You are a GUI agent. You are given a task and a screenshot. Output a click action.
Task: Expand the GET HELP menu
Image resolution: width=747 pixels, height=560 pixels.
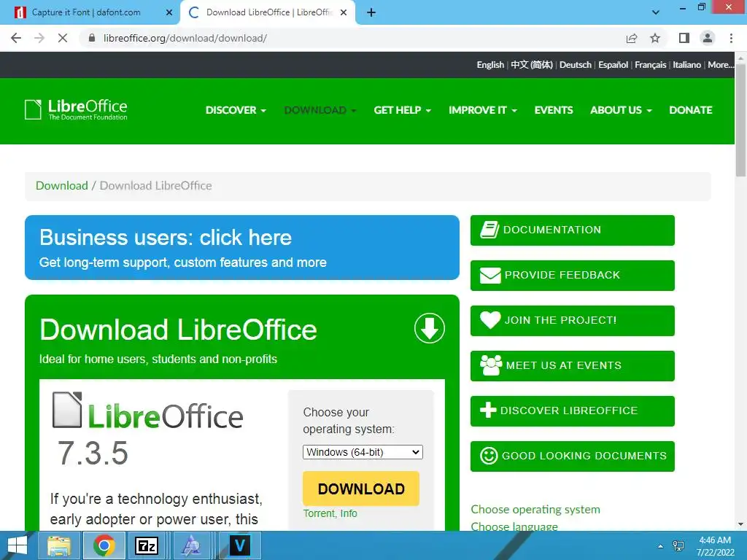(x=402, y=110)
